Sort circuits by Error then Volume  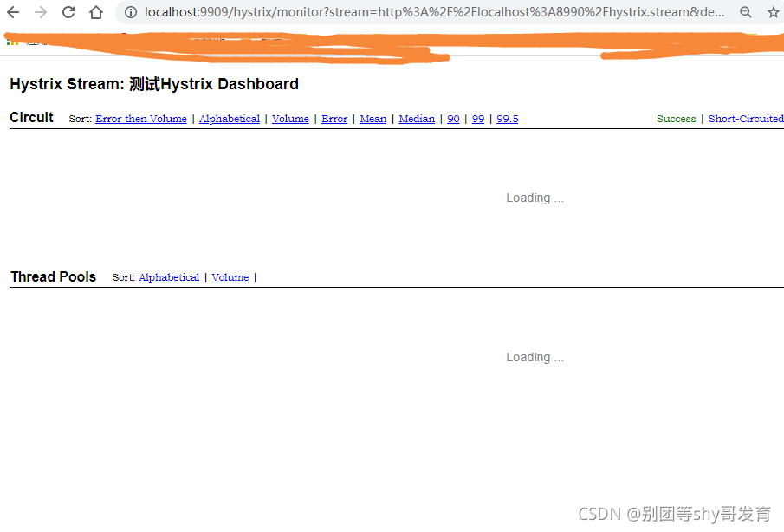(141, 119)
